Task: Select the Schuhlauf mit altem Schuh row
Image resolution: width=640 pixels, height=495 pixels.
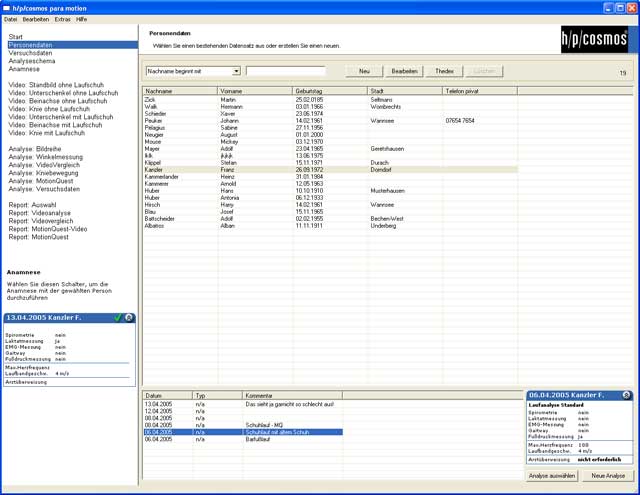Action: pos(242,432)
